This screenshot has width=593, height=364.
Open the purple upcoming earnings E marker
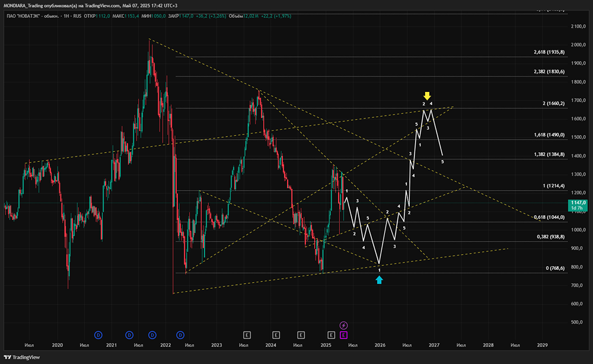(x=343, y=335)
